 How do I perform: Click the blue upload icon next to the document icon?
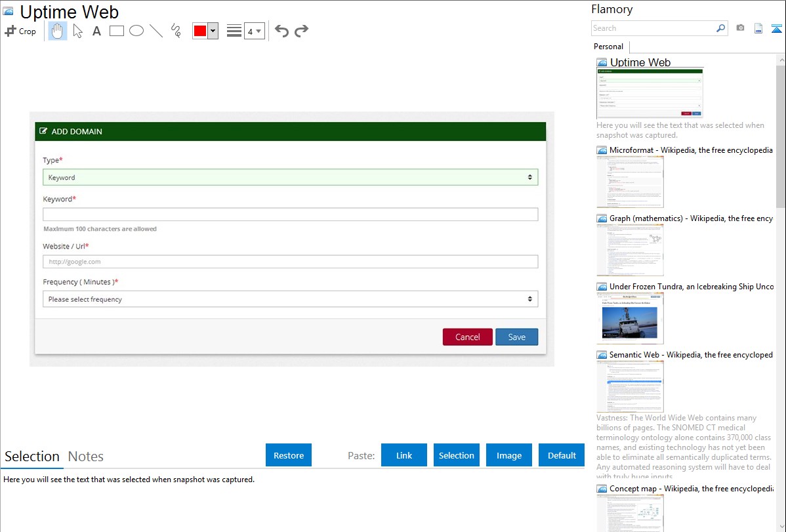(x=776, y=28)
